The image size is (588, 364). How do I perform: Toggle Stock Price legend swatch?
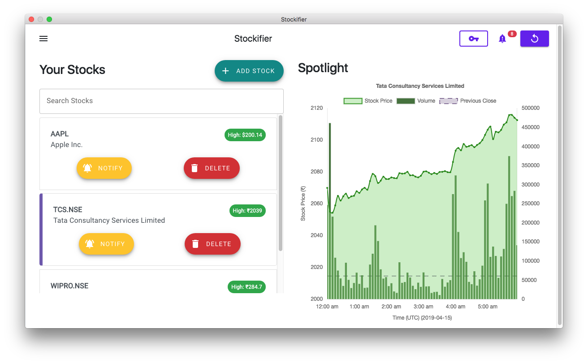353,101
